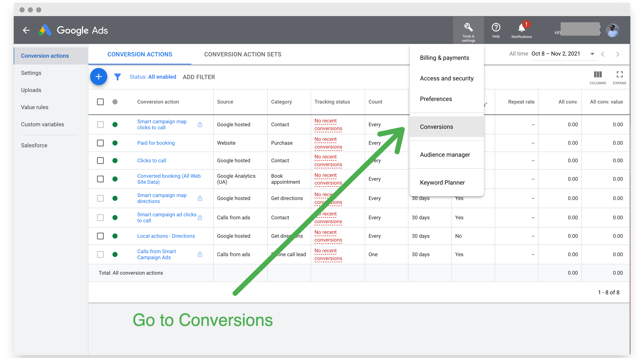Sort by All conv. value column header

point(606,102)
